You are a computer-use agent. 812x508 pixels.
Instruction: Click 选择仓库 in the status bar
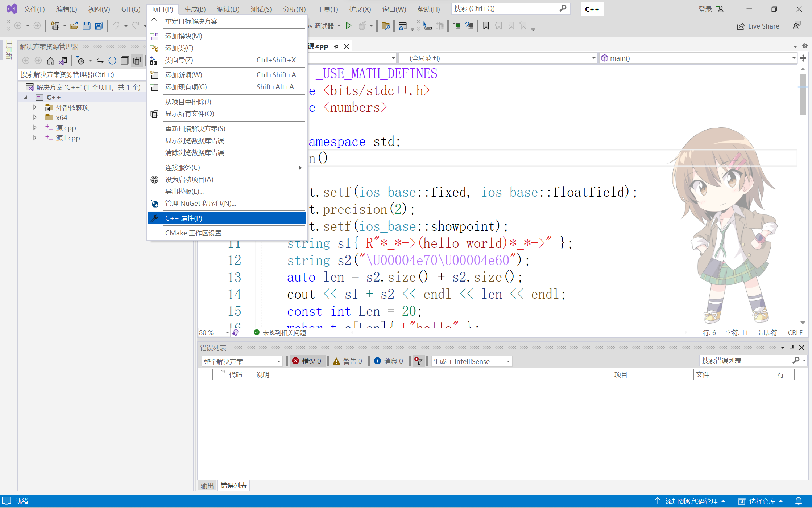coord(761,501)
